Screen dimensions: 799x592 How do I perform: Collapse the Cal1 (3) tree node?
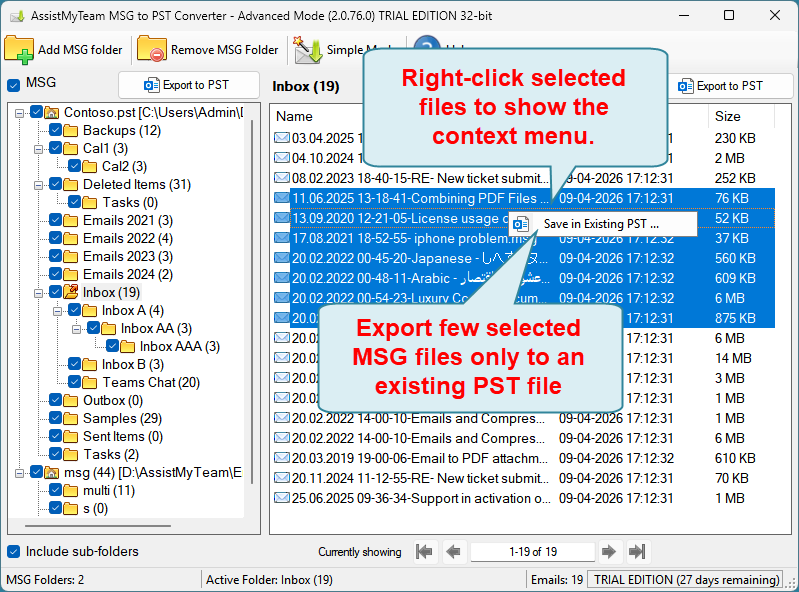[x=38, y=149]
